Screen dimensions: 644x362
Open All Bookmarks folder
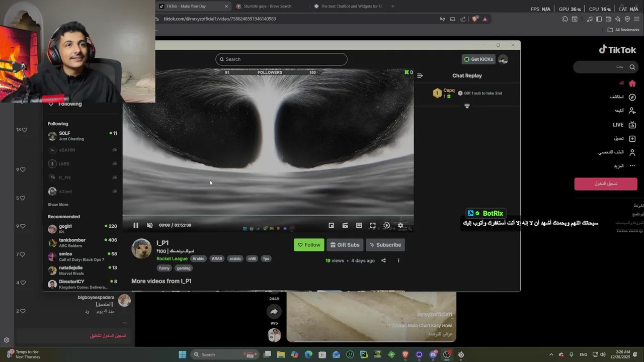(623, 30)
